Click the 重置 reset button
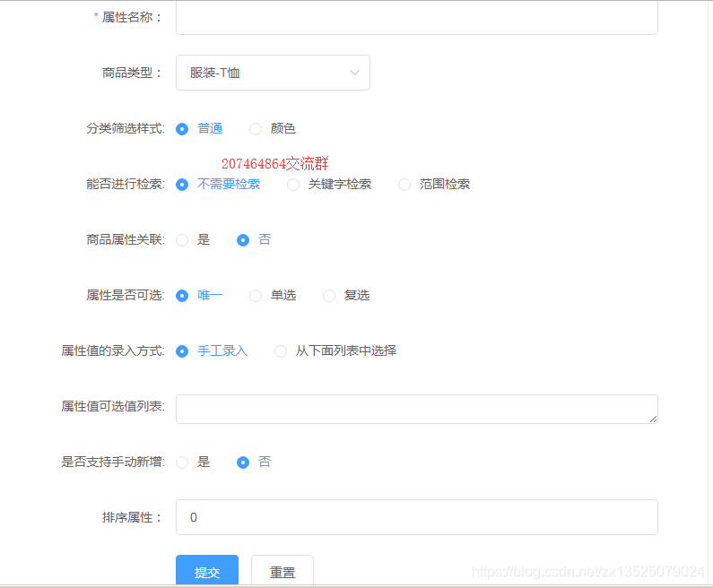 283,570
